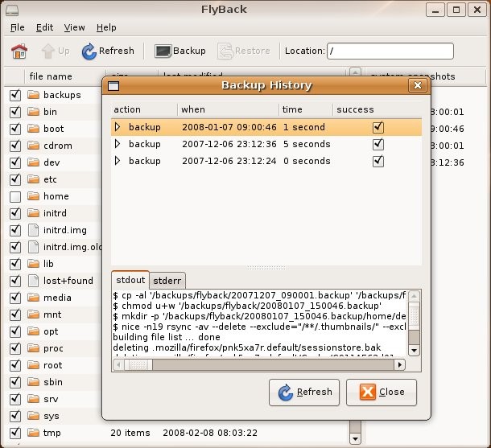Image resolution: width=491 pixels, height=448 pixels.
Task: Sort by the time column header
Action: [x=306, y=109]
